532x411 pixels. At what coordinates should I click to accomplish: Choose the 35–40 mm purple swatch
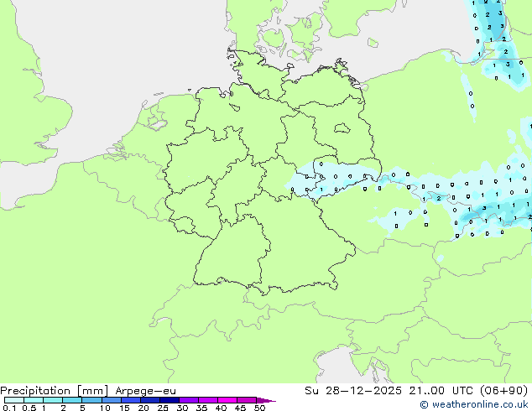208,400
